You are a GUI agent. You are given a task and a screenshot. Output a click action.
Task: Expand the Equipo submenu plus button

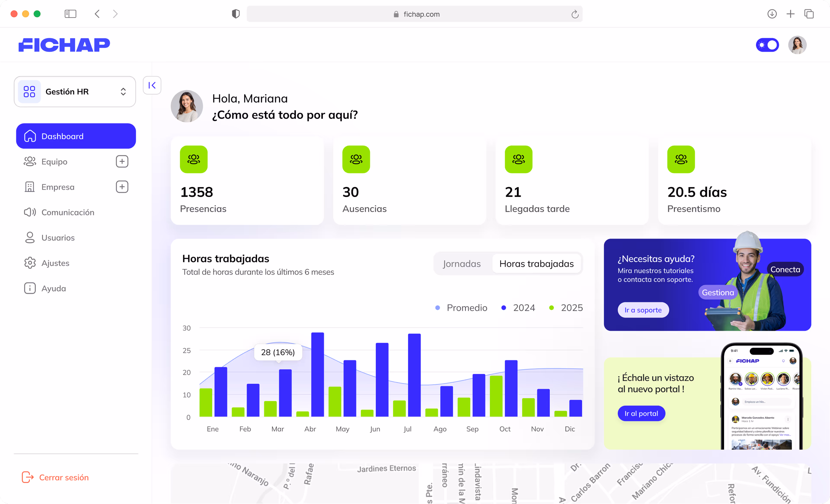pyautogui.click(x=122, y=161)
